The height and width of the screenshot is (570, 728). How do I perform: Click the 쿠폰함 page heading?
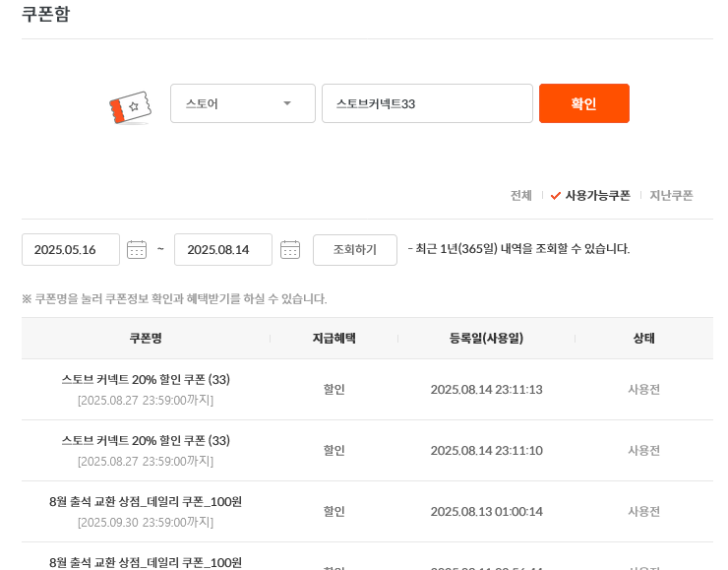[x=45, y=14]
